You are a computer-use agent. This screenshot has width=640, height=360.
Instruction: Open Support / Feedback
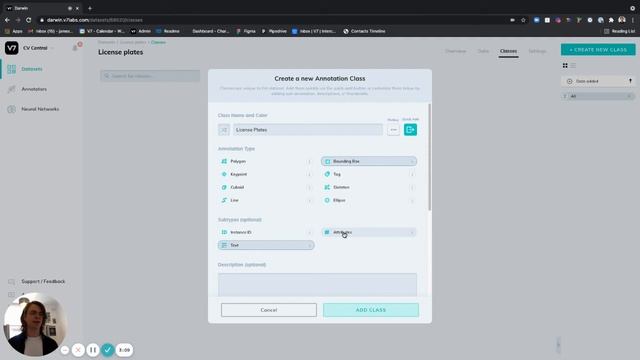pos(43,281)
